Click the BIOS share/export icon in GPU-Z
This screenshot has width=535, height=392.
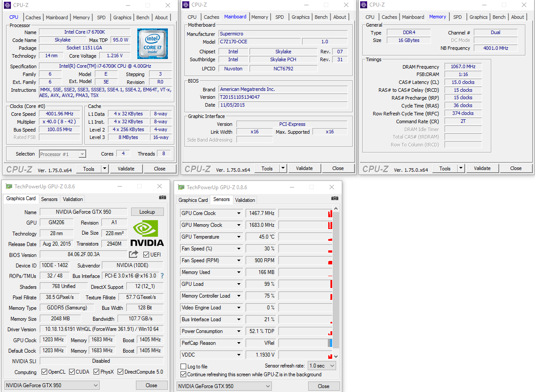134,254
